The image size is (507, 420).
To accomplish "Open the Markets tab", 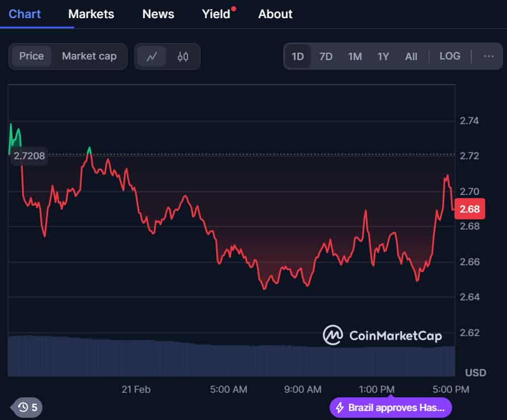I will pyautogui.click(x=91, y=14).
